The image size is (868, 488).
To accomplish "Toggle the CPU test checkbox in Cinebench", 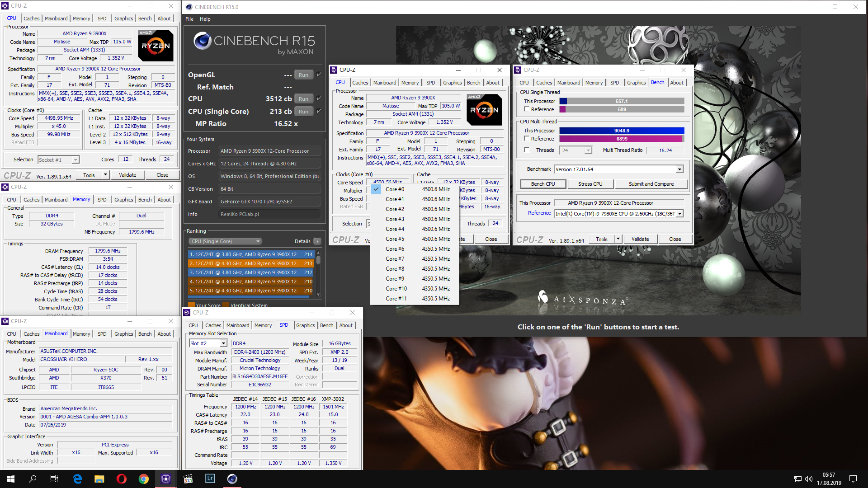I will click(319, 99).
